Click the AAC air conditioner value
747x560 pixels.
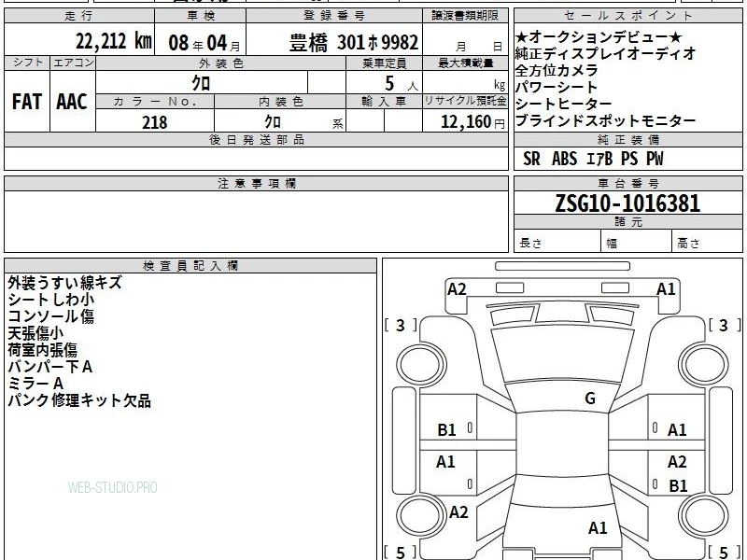coord(72,102)
